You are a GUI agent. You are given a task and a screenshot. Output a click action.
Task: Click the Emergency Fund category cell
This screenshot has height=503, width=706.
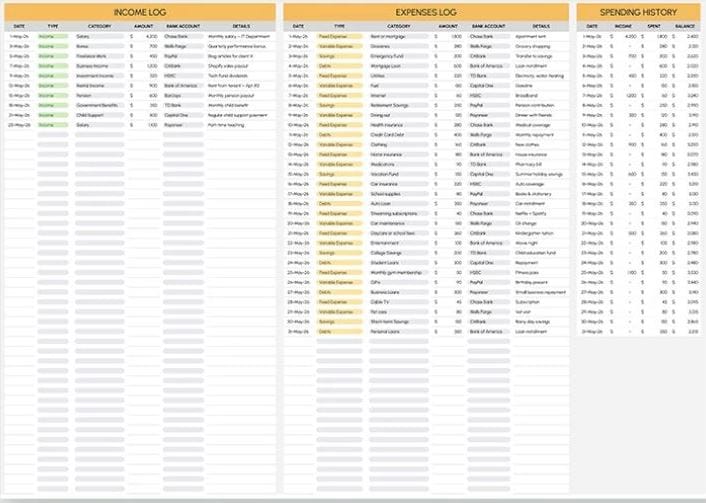(399, 56)
